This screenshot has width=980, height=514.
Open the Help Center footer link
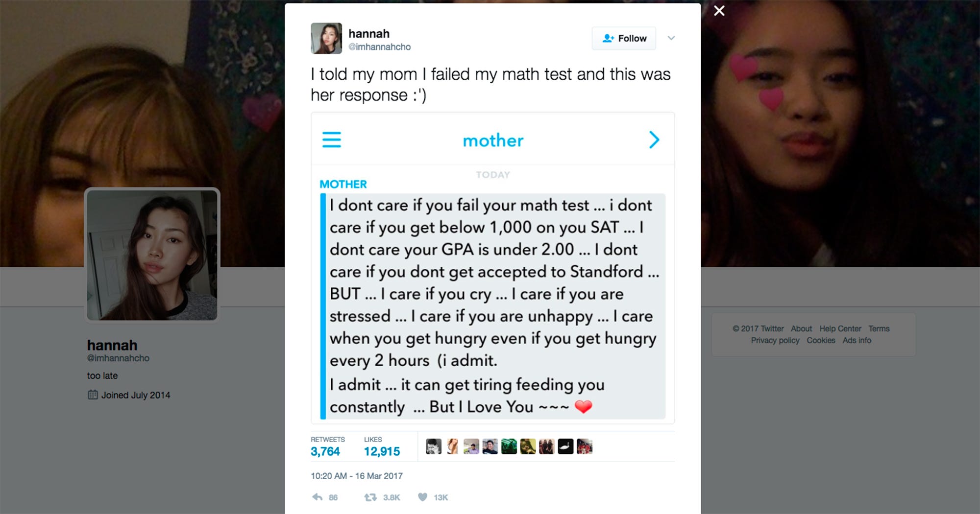click(840, 328)
